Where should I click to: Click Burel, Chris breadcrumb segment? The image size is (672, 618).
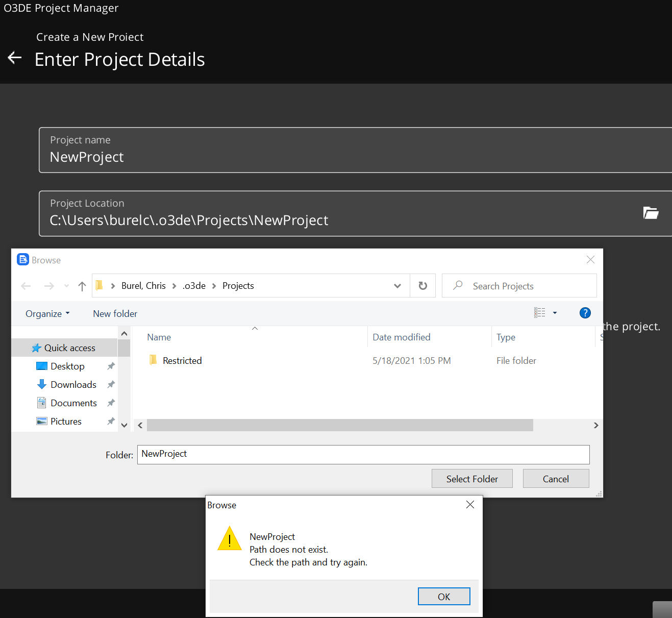pos(143,286)
